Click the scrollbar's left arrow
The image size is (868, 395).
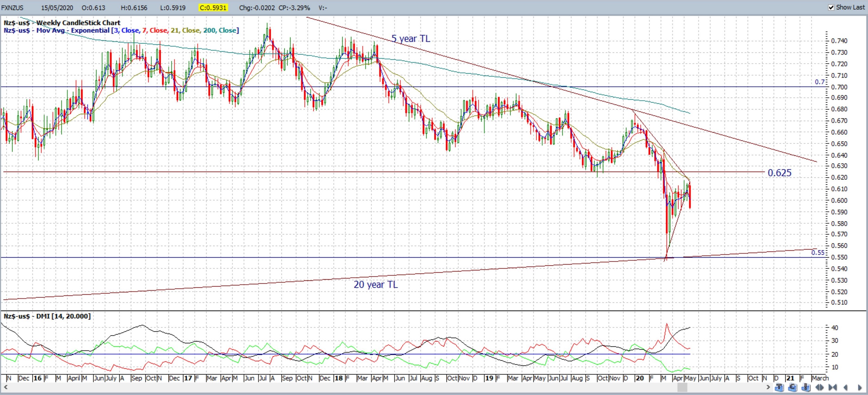tap(6, 387)
